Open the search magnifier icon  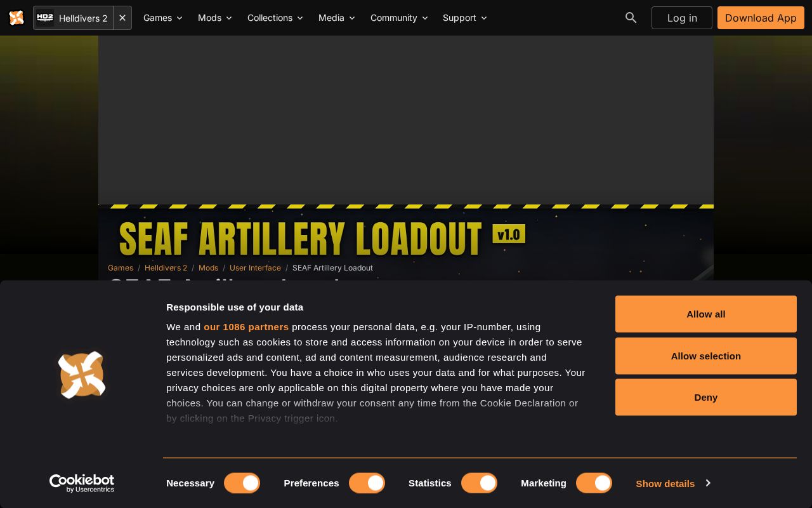[x=631, y=18]
